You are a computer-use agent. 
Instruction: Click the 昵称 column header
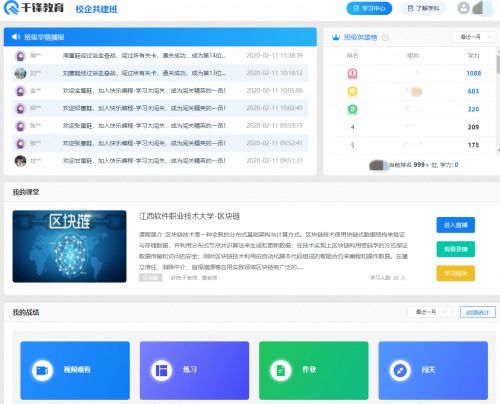pyautogui.click(x=413, y=55)
